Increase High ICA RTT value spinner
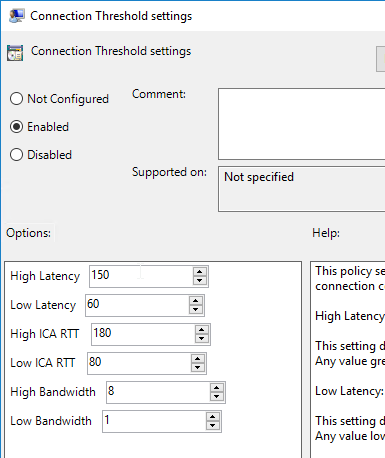This screenshot has width=385, height=458. click(x=202, y=330)
